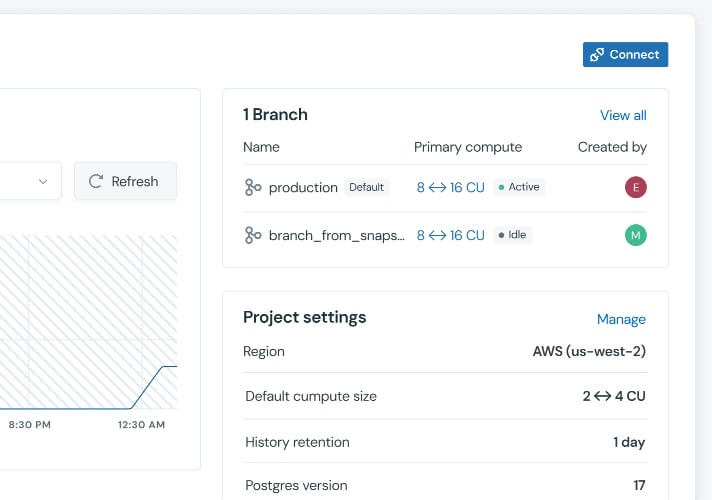
Task: Click the Refresh button
Action: (125, 181)
